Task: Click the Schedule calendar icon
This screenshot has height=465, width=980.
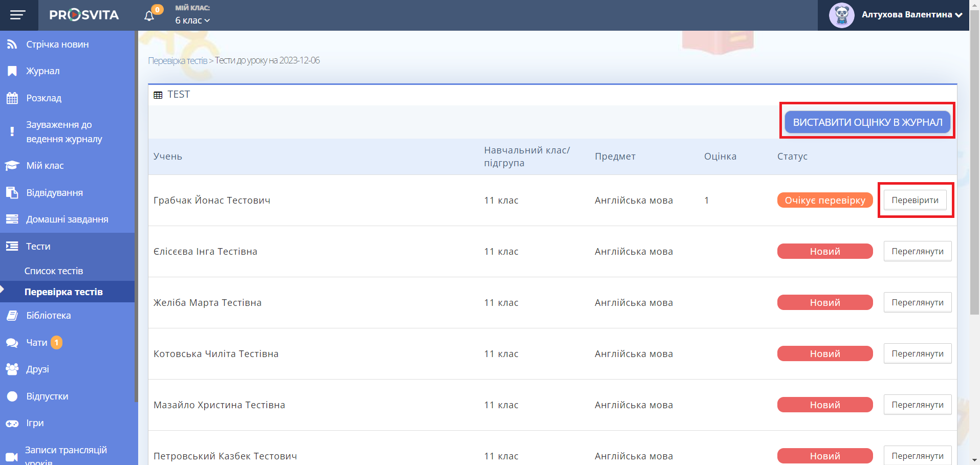Action: (x=12, y=98)
